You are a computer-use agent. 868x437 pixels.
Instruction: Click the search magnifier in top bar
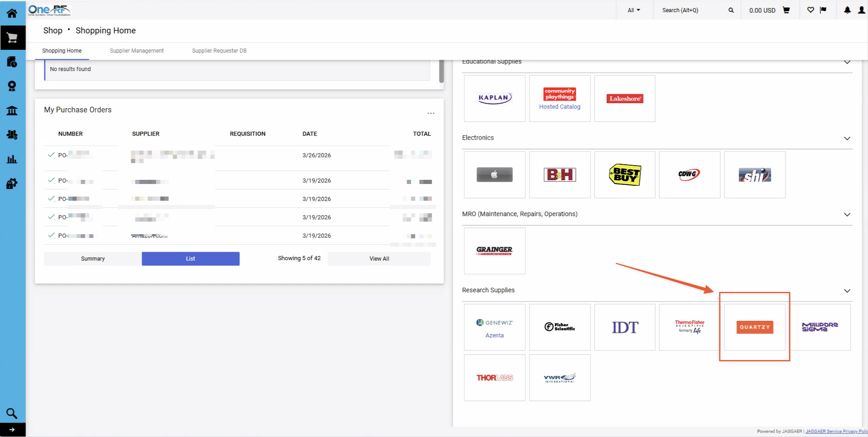tap(731, 10)
